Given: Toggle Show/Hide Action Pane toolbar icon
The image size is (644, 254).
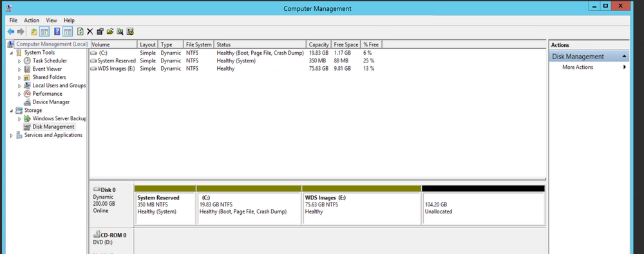Looking at the screenshot, I should pyautogui.click(x=68, y=32).
